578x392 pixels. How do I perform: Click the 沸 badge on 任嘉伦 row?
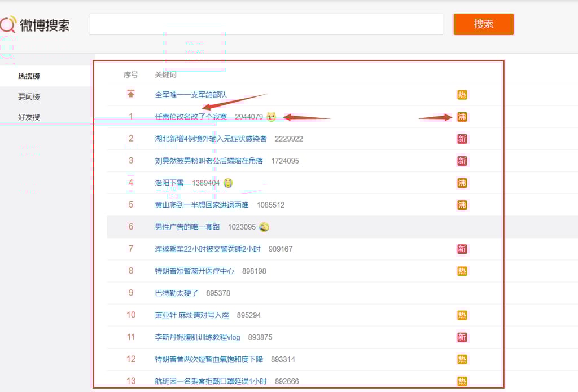click(462, 117)
